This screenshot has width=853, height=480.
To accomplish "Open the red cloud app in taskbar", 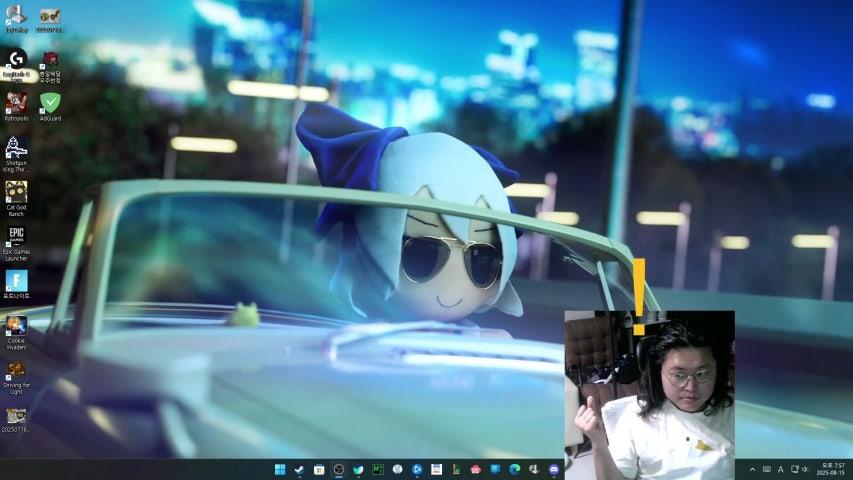I will (x=475, y=469).
